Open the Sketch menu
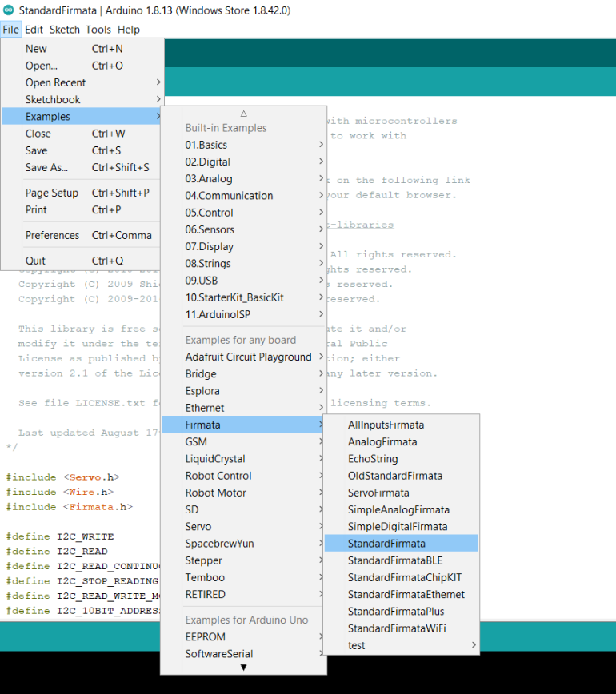The width and height of the screenshot is (616, 694). (65, 30)
